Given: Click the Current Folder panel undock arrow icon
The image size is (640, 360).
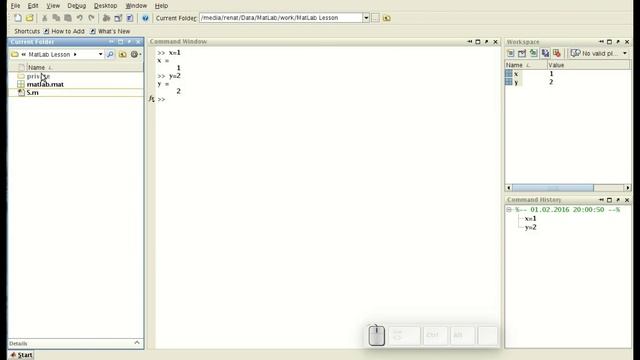Looking at the screenshot, I should [x=129, y=42].
